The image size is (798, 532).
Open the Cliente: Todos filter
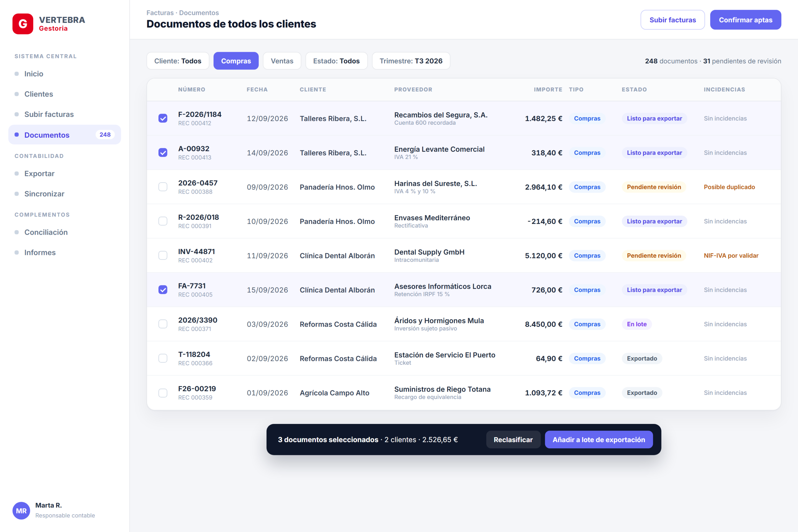tap(178, 61)
